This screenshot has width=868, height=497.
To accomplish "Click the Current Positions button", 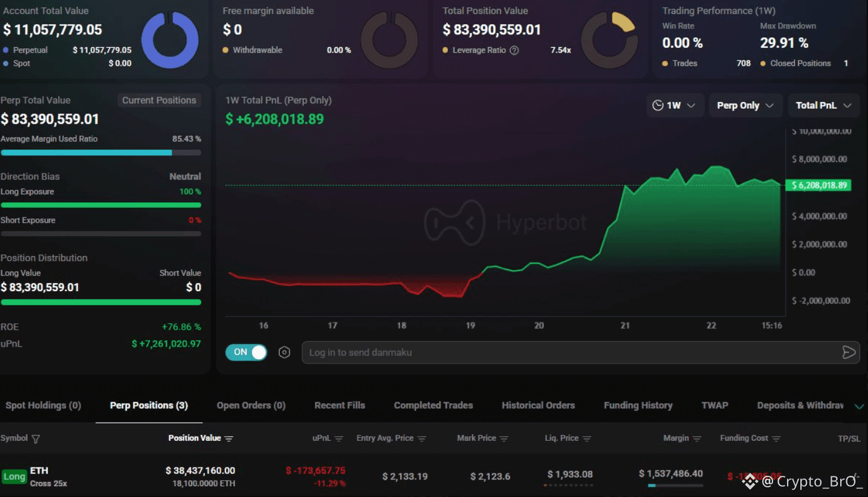I will (159, 100).
